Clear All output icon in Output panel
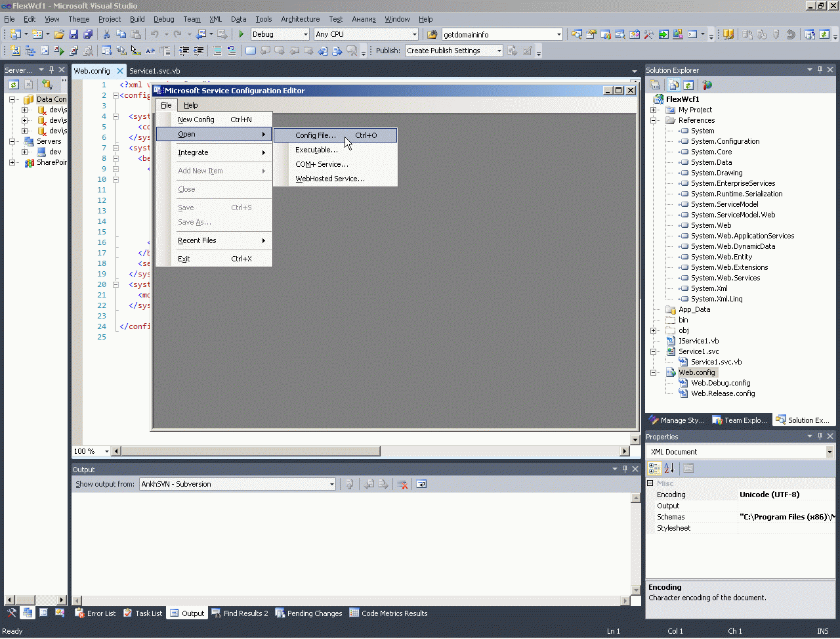The height and width of the screenshot is (639, 840). coord(403,484)
